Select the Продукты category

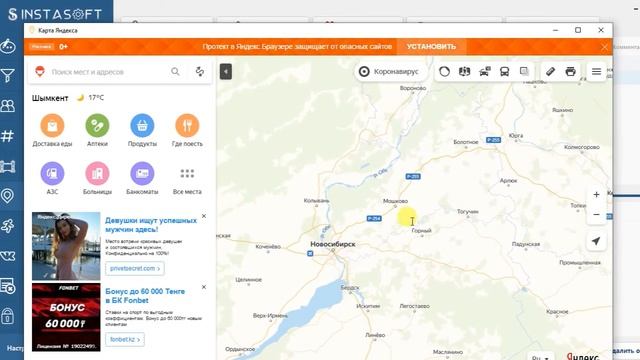click(x=142, y=130)
